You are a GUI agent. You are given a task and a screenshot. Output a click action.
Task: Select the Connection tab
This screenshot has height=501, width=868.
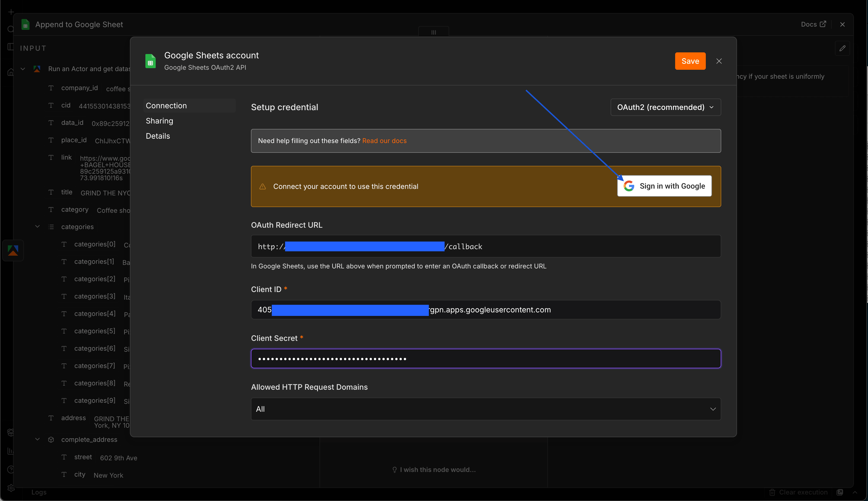(x=189, y=106)
